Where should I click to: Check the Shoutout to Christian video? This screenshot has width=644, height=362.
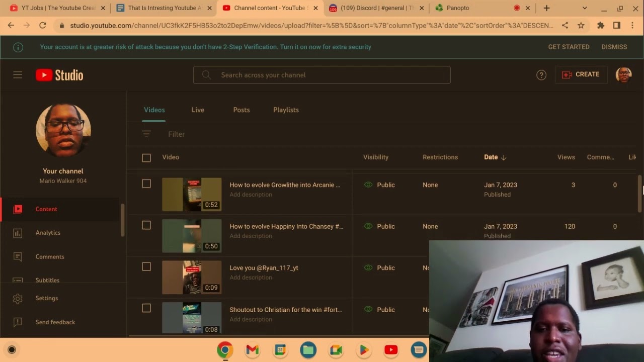pos(146,308)
